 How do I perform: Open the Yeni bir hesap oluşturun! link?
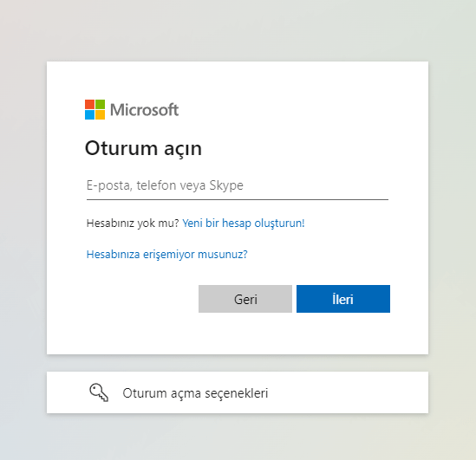pyautogui.click(x=244, y=224)
